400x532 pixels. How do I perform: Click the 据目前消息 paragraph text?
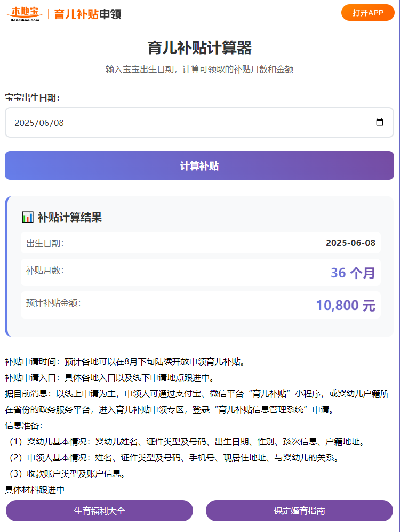pos(197,402)
